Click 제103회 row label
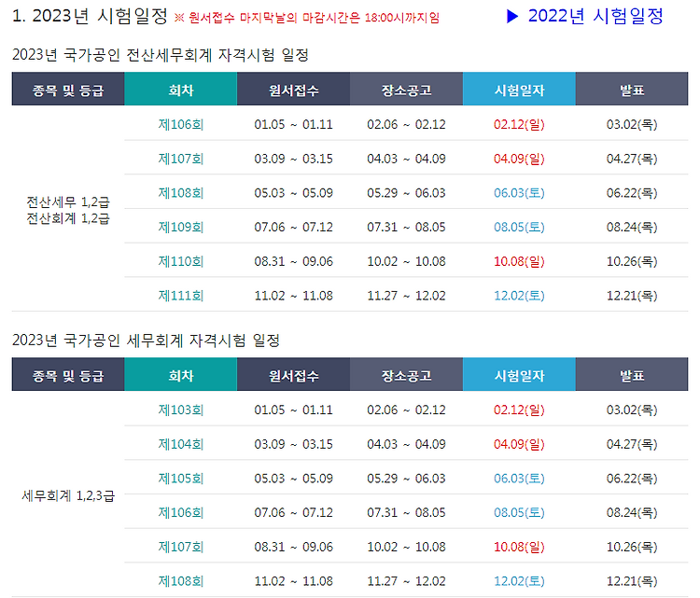Image resolution: width=700 pixels, height=598 pixels. click(x=181, y=410)
